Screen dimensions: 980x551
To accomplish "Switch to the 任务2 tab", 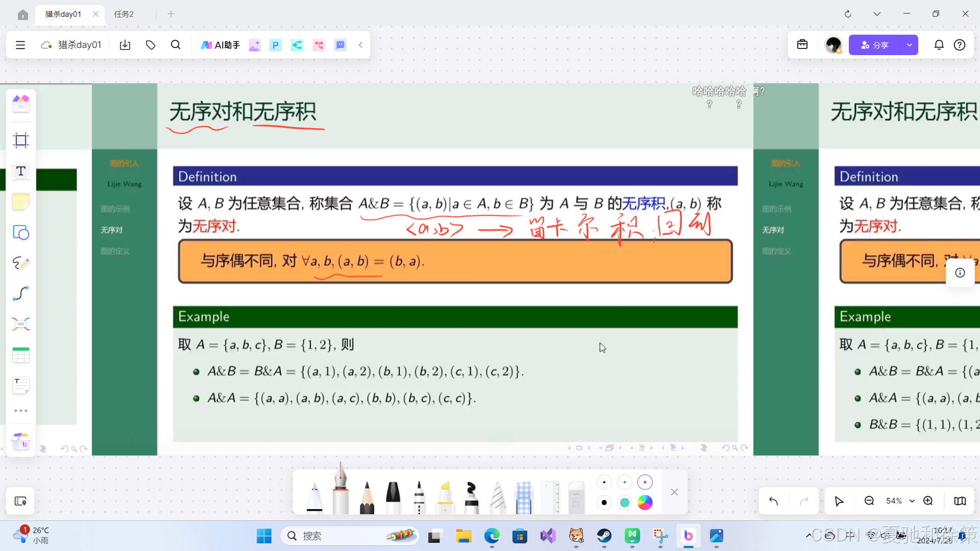I will (124, 14).
